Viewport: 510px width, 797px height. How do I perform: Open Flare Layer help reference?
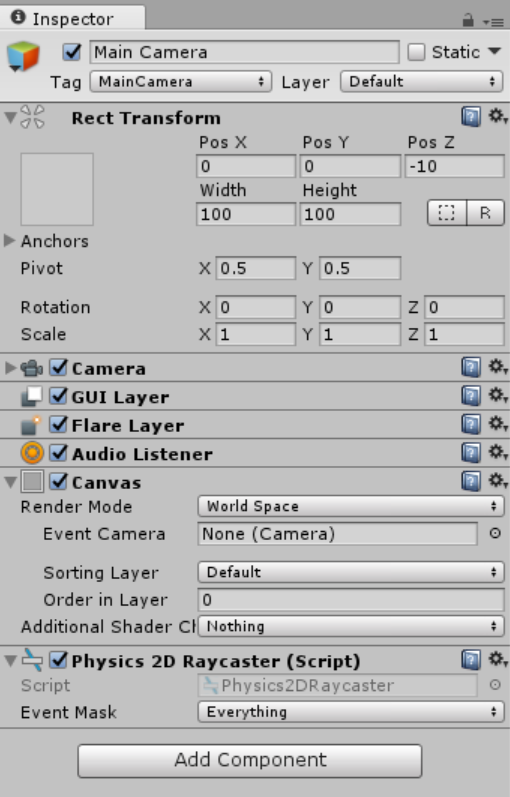click(471, 424)
